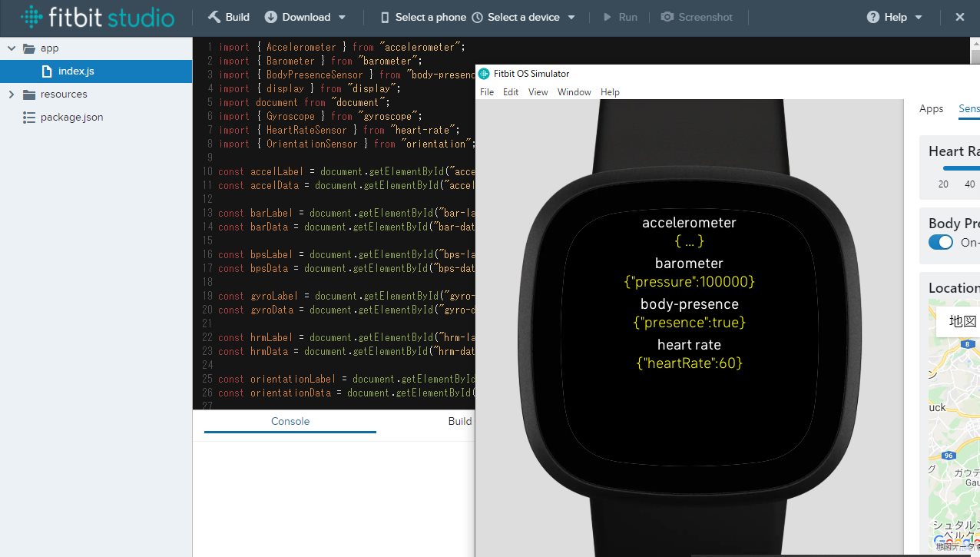
Task: Switch to the Build tab in the bottom panel
Action: (x=460, y=421)
